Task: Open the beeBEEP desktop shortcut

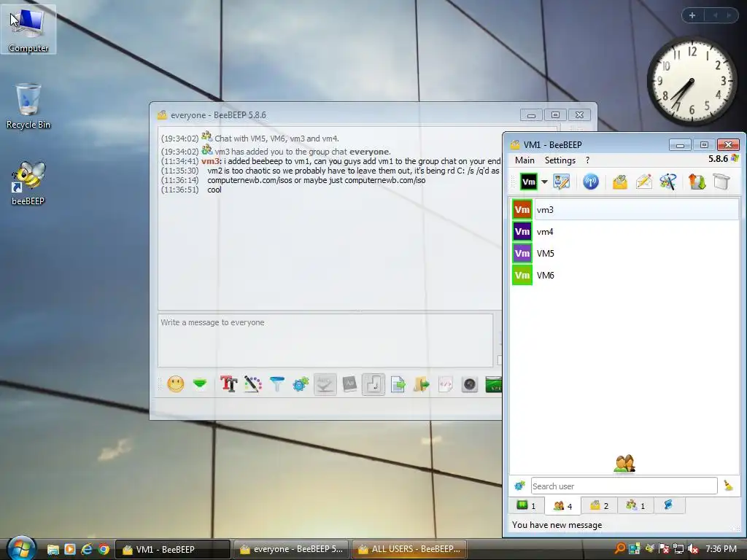Action: (x=28, y=183)
